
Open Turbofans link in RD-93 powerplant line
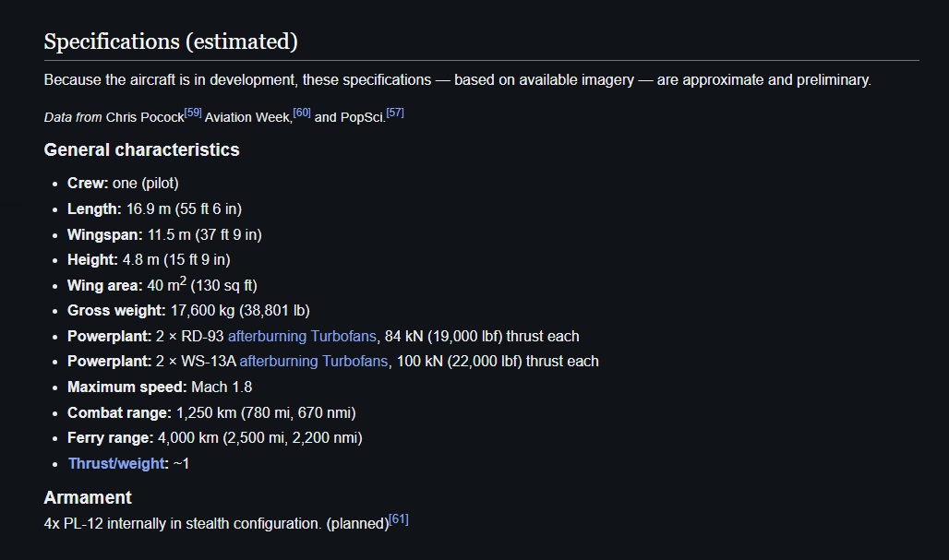point(343,336)
